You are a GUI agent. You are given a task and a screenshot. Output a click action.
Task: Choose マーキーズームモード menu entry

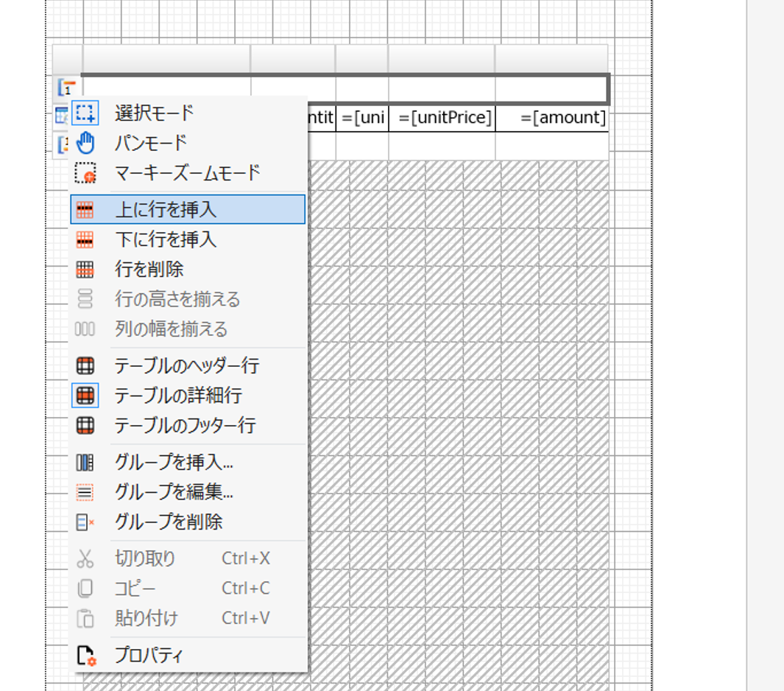pyautogui.click(x=188, y=172)
